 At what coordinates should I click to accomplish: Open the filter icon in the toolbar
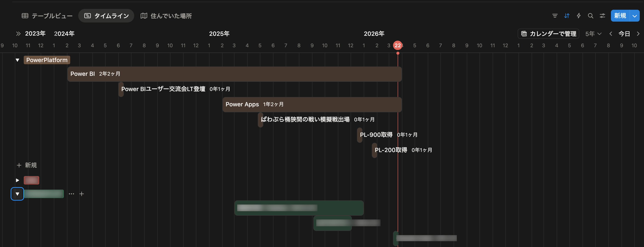555,16
